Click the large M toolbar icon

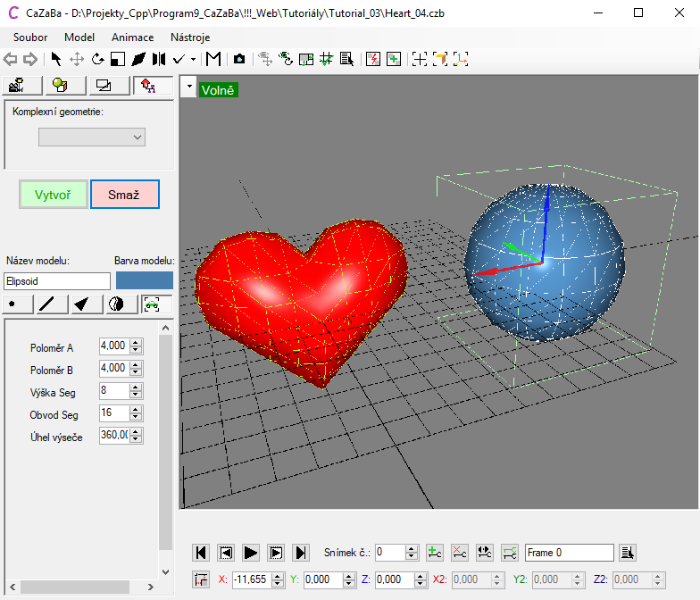pyautogui.click(x=213, y=59)
